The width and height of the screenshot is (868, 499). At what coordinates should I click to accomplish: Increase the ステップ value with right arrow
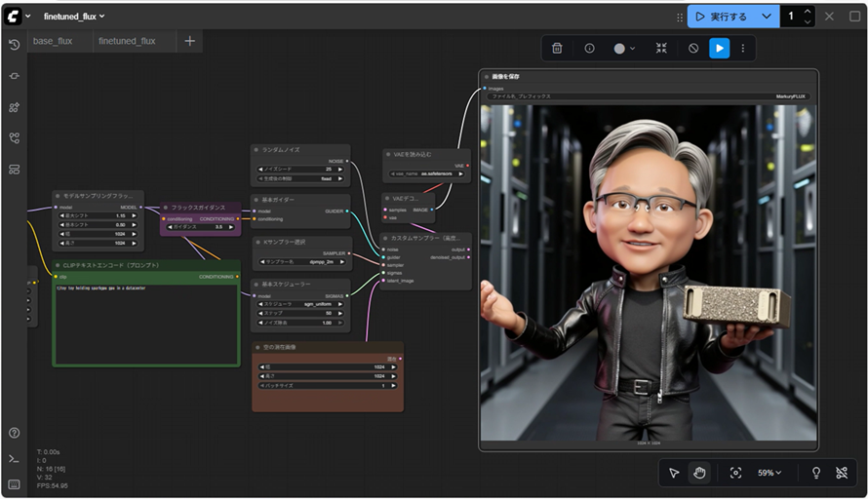tap(340, 313)
